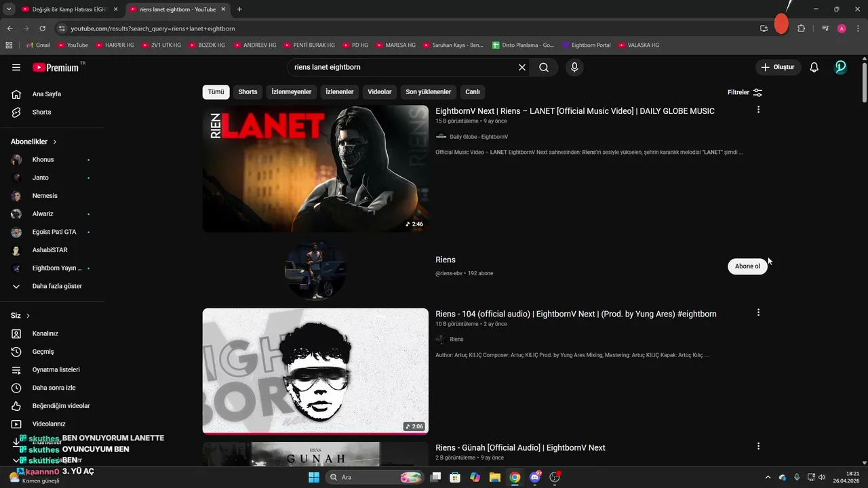Click the Oluştur create button
Viewport: 868px width, 488px height.
click(778, 67)
